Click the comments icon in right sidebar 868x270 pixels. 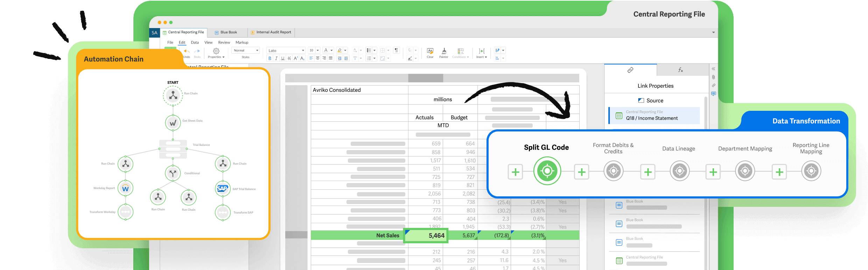713,94
